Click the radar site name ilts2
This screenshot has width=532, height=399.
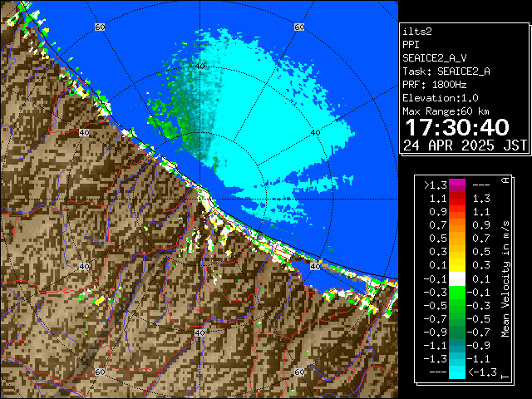click(x=417, y=32)
